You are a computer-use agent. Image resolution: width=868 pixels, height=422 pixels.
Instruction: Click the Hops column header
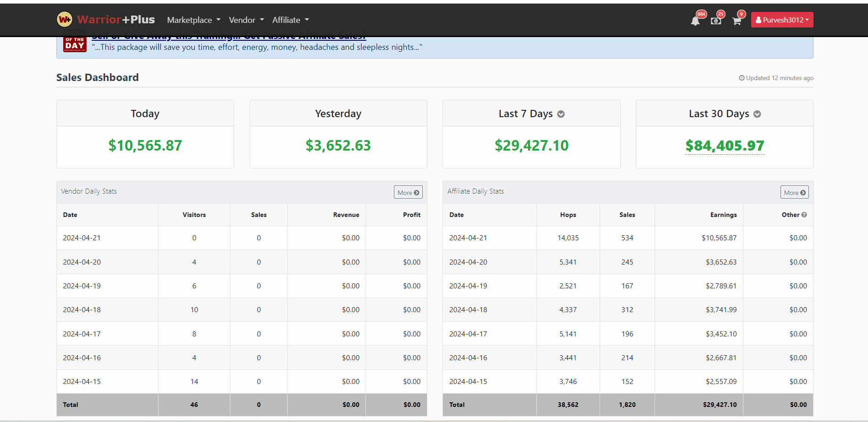[568, 215]
